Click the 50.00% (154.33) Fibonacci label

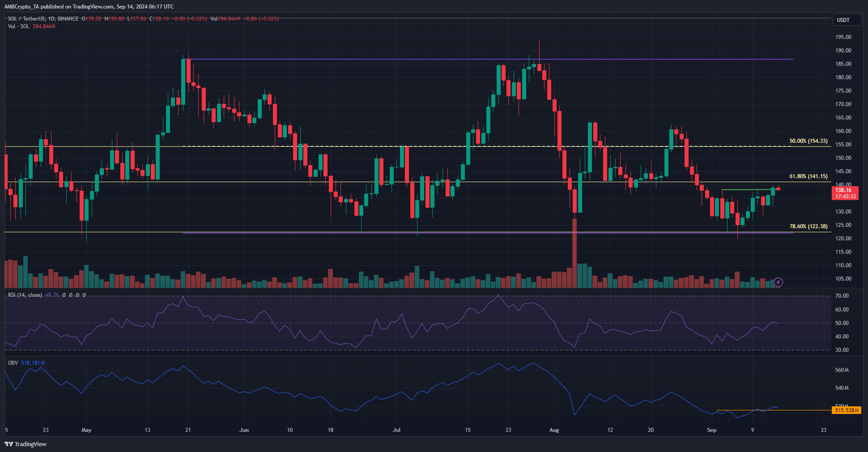pos(808,141)
